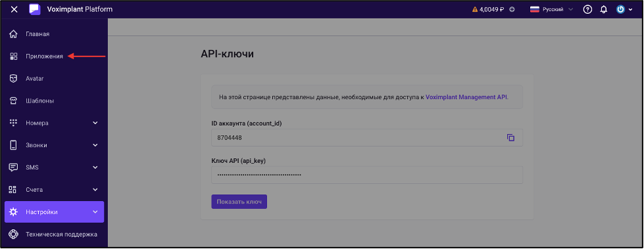Copy the account ID with the copy icon
644x249 pixels.
tap(510, 138)
